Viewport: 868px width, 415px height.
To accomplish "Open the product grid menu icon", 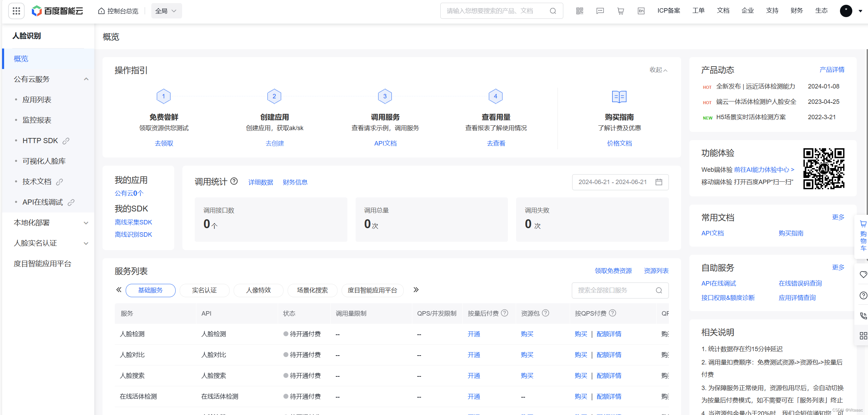I will (x=16, y=11).
